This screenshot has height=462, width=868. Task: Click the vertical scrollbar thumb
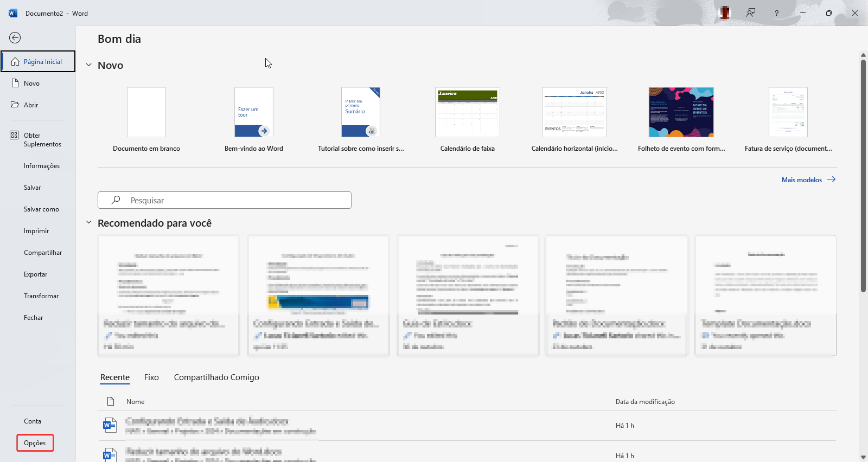[863, 176]
